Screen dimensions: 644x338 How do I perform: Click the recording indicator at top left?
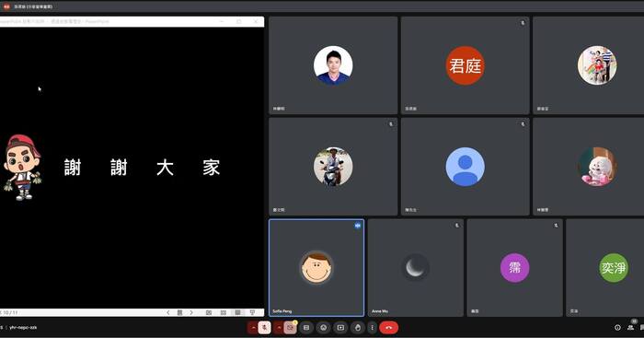[6, 6]
